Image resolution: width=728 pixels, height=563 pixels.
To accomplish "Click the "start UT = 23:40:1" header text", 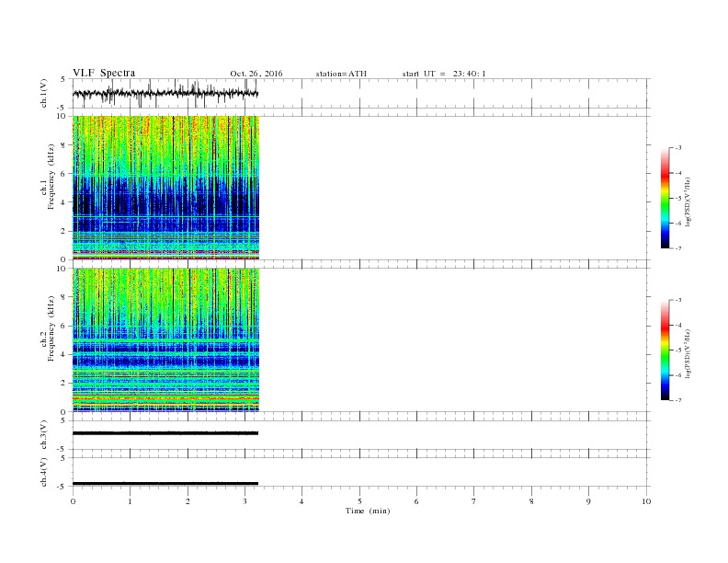I will 444,74.
